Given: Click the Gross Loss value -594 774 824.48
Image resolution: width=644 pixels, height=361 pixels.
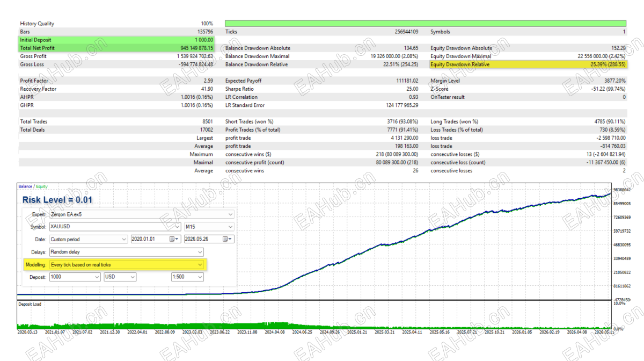Looking at the screenshot, I should click(x=196, y=64).
